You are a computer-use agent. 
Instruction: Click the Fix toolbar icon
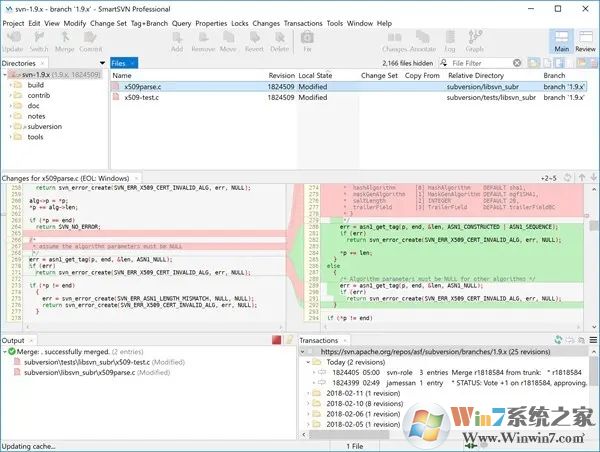tap(307, 41)
